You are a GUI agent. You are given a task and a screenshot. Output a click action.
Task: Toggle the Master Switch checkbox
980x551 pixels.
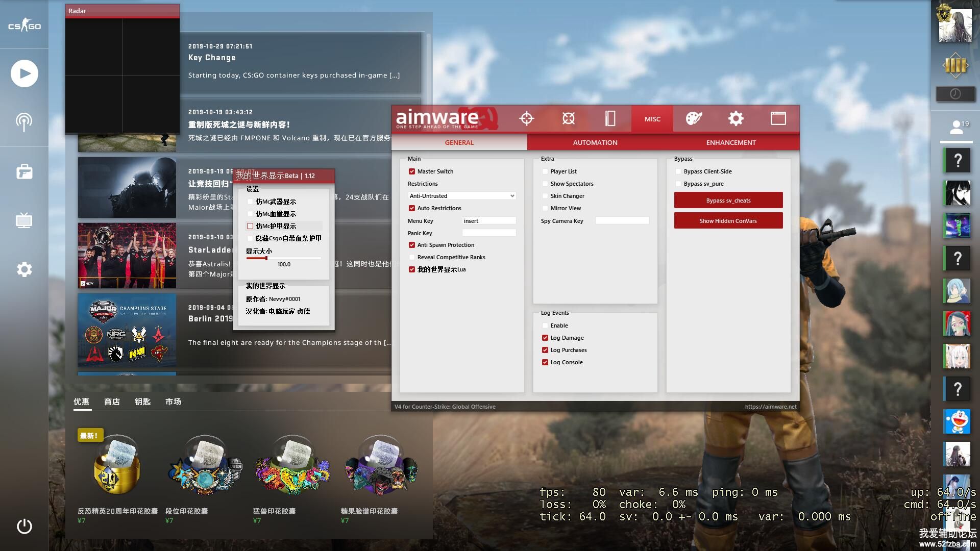coord(412,171)
